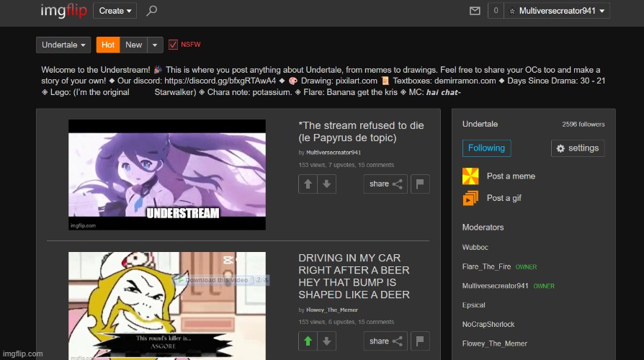Open the Create dropdown menu
The width and height of the screenshot is (644, 360).
pos(115,11)
